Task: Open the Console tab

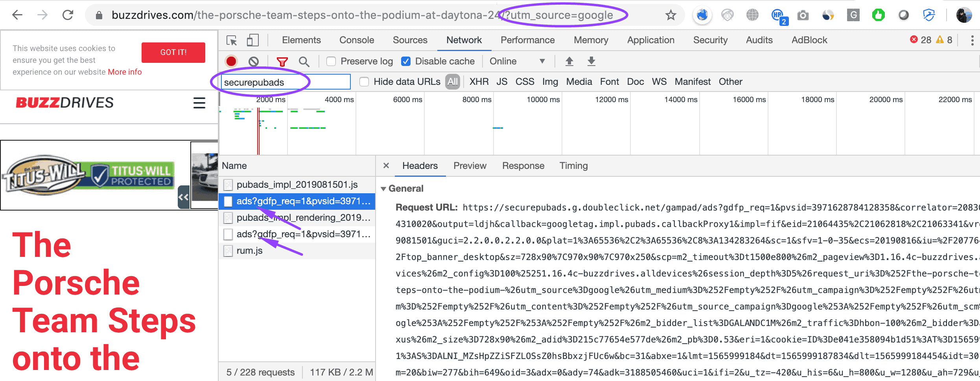Action: pos(357,40)
